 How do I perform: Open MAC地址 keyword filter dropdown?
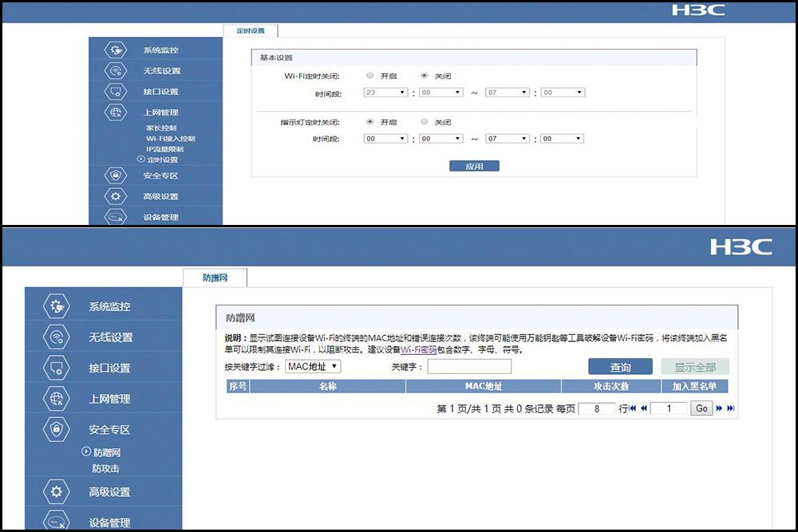click(x=313, y=366)
